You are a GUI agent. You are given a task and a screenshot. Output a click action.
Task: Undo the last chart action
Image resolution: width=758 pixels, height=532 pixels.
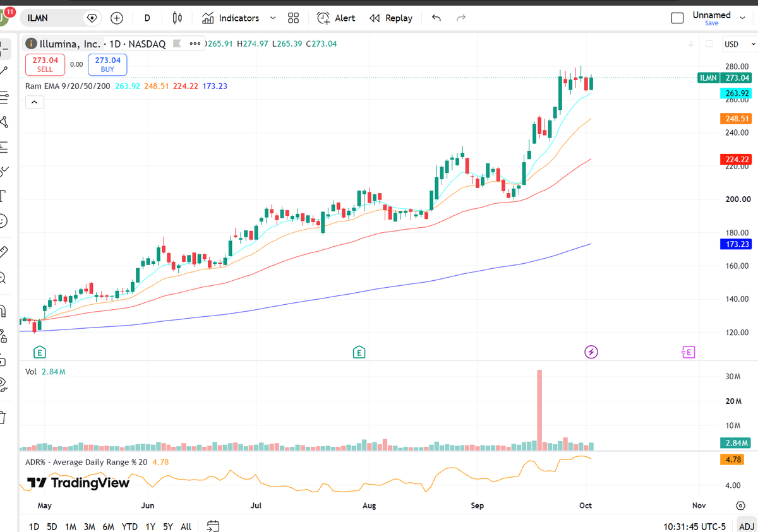436,18
